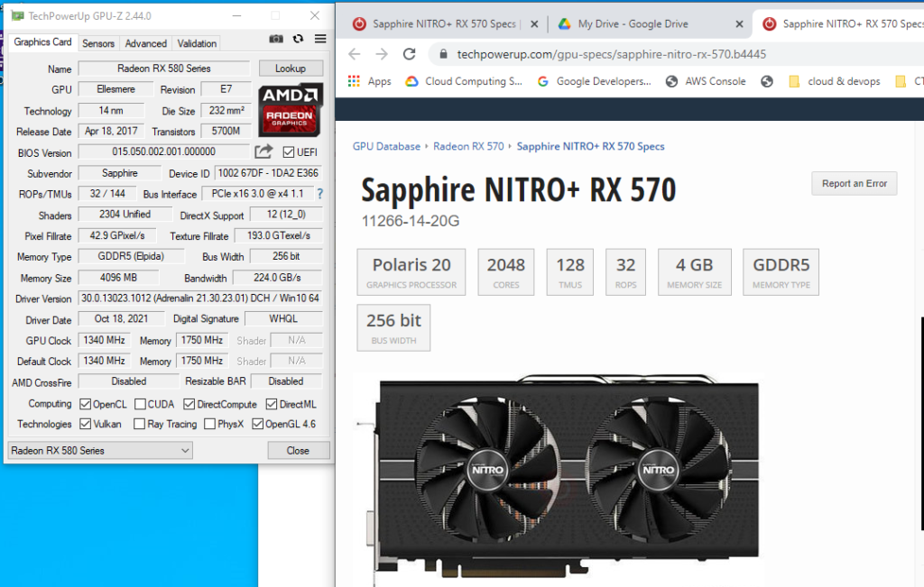This screenshot has height=587, width=924.
Task: Click the browser address bar URL
Action: click(x=612, y=54)
